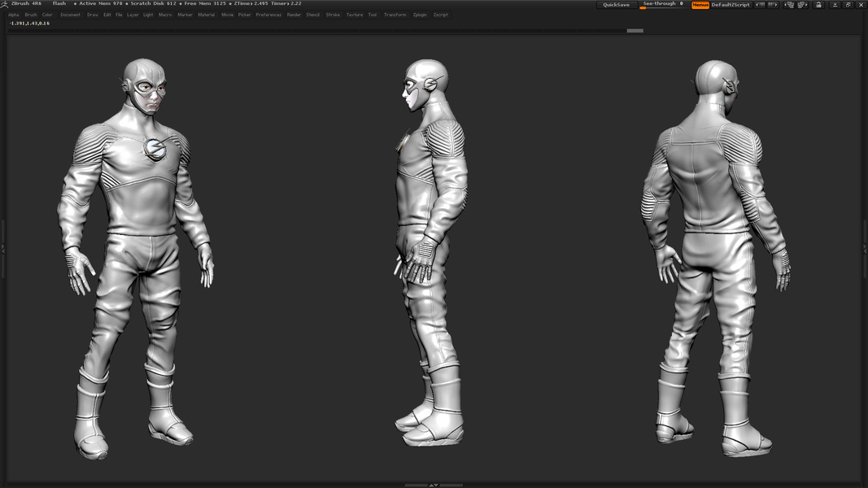Adjust the See-through slider
This screenshot has height=488, width=868.
[663, 5]
